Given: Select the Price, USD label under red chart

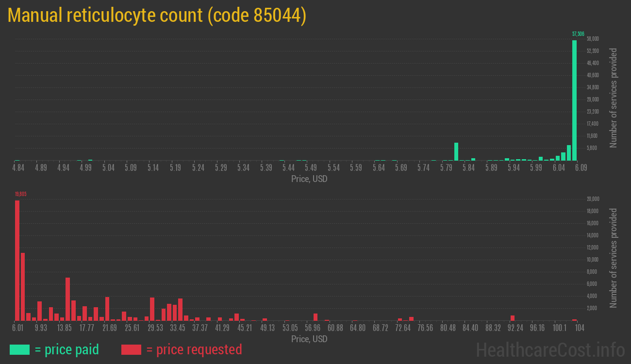Looking at the screenshot, I should coord(308,339).
